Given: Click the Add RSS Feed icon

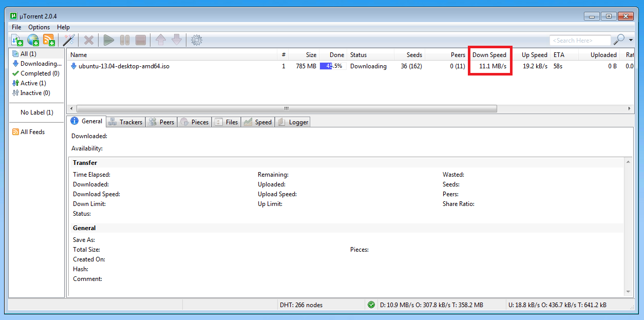Looking at the screenshot, I should 49,40.
